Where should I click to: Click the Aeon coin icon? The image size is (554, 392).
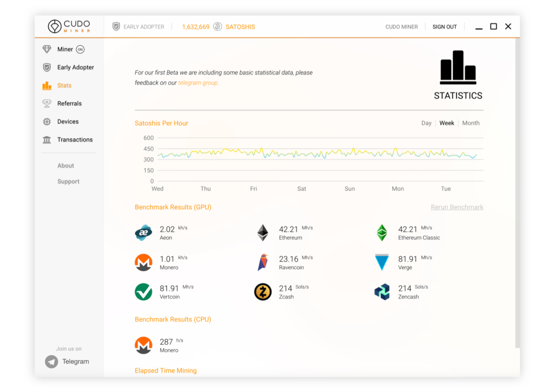(x=143, y=232)
